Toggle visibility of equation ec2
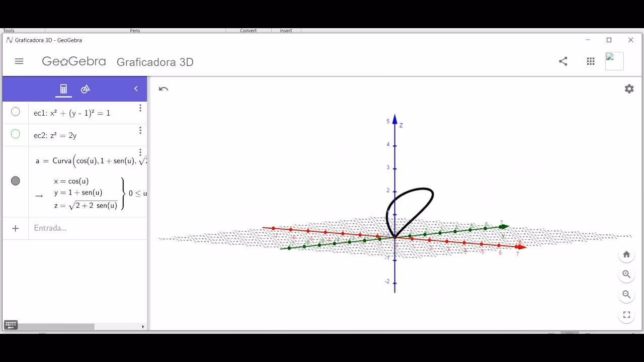Image resolution: width=644 pixels, height=362 pixels. pos(15,134)
